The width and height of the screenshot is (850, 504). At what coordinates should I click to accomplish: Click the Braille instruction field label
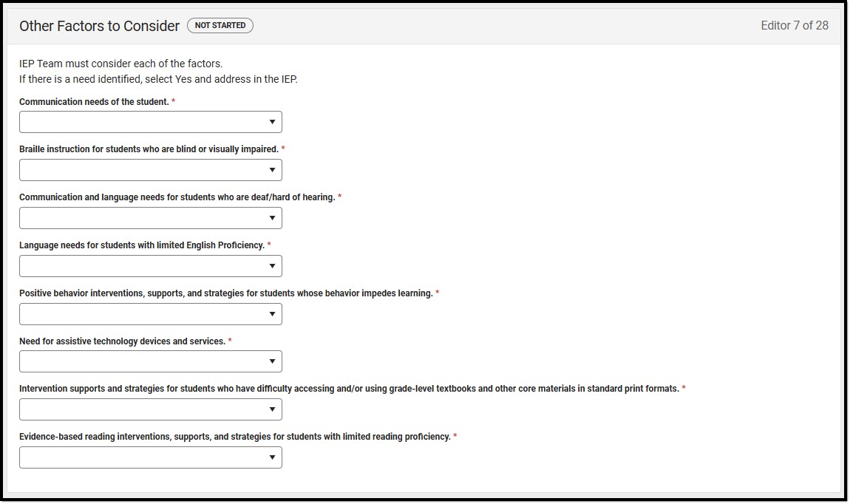[x=149, y=149]
